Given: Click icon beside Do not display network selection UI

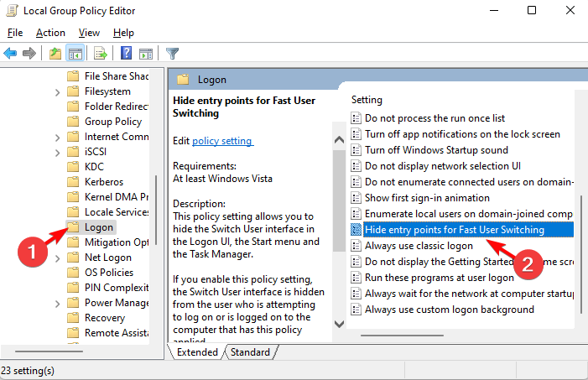Looking at the screenshot, I should pos(356,166).
